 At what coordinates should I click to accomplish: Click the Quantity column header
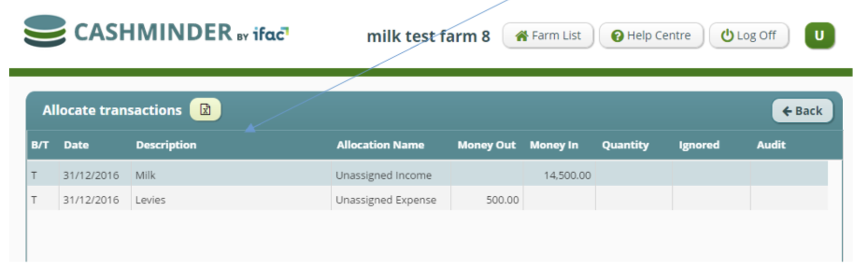pos(625,145)
